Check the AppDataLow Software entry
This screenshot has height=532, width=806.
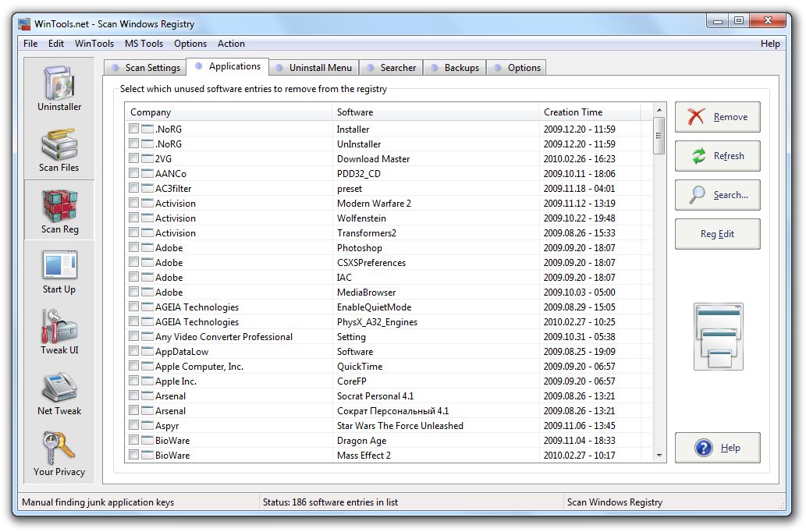click(134, 351)
